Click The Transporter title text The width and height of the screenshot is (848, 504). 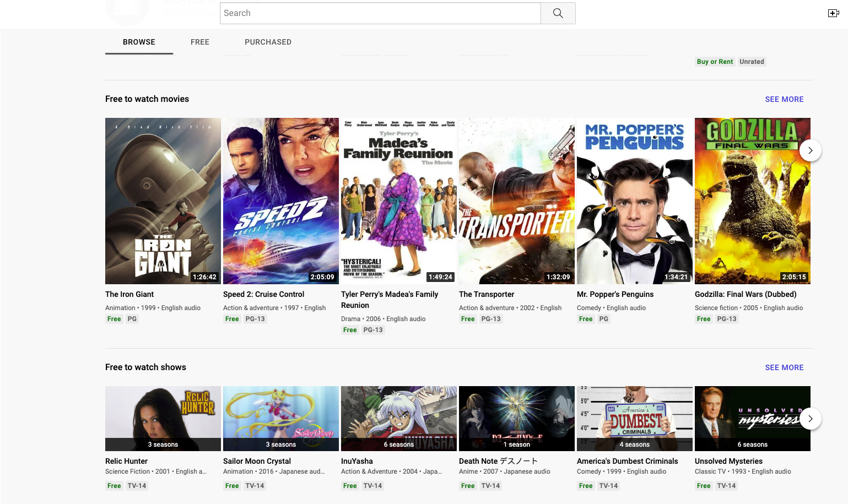click(x=487, y=294)
